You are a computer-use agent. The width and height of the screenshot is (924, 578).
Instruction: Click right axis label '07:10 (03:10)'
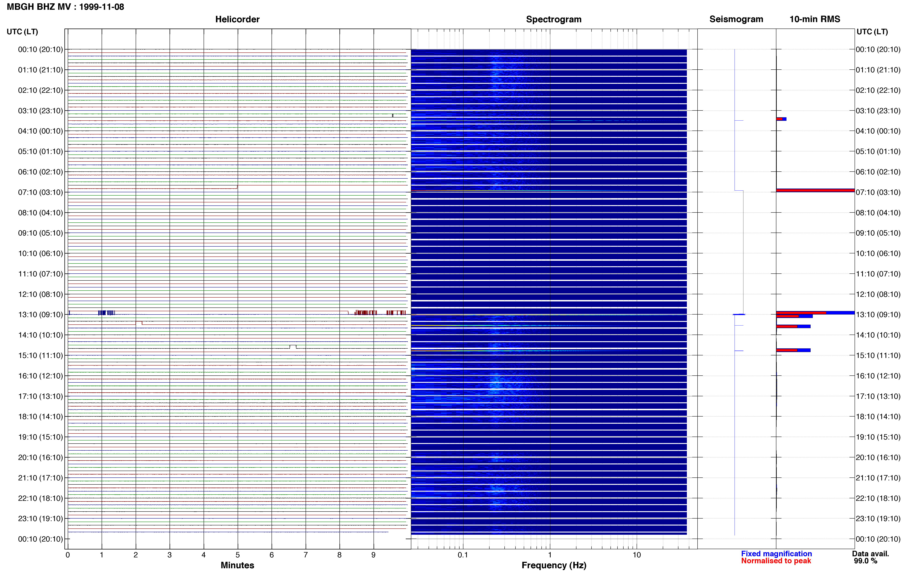[x=878, y=192]
